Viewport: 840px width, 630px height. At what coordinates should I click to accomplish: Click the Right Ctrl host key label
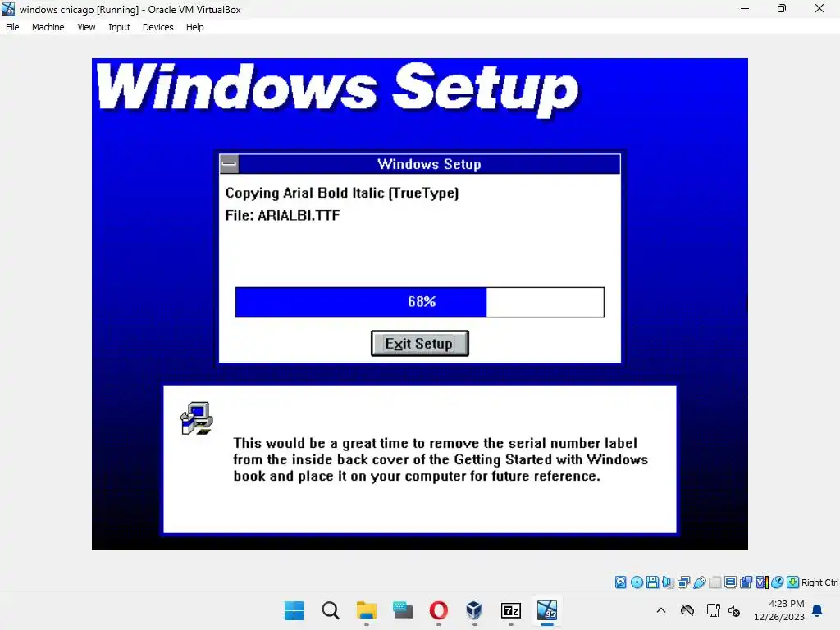point(819,582)
